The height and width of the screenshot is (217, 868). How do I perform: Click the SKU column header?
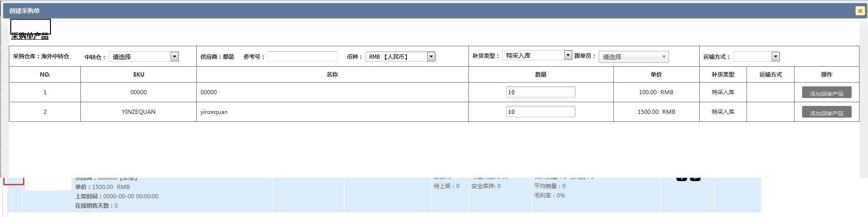[x=139, y=75]
